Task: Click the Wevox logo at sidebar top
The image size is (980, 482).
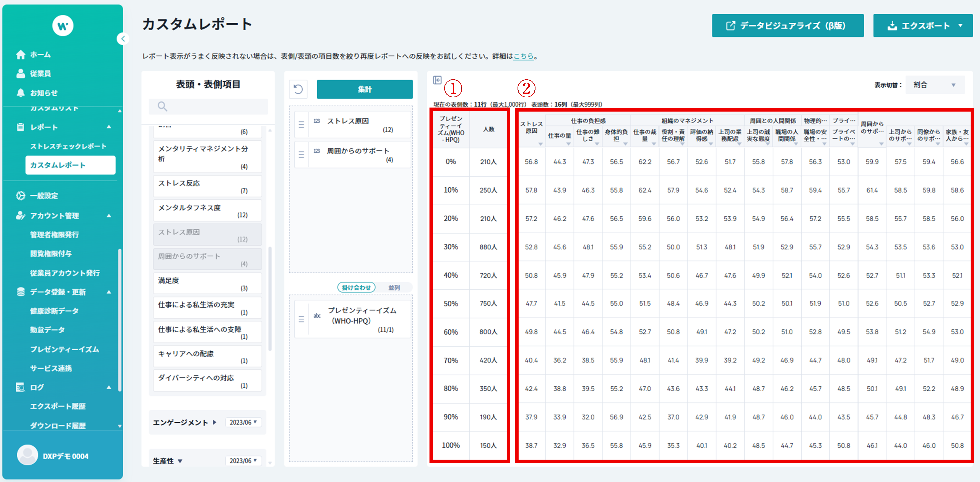Action: (63, 26)
